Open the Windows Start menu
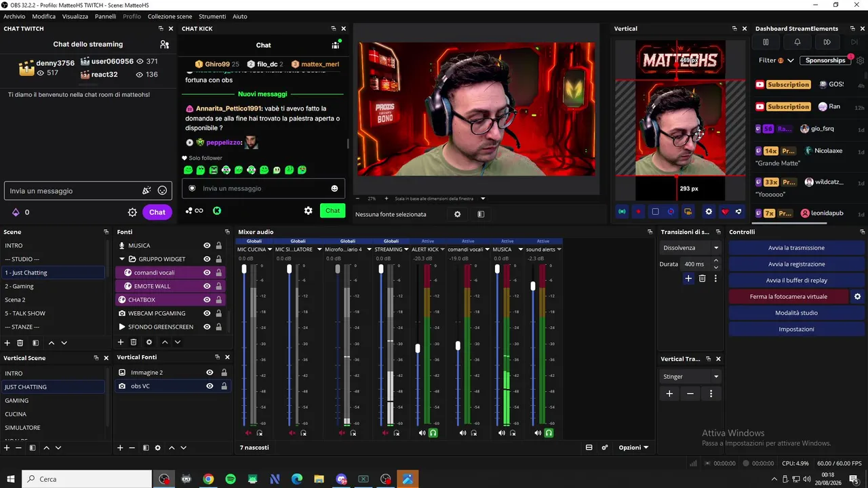The height and width of the screenshot is (488, 868). tap(10, 479)
